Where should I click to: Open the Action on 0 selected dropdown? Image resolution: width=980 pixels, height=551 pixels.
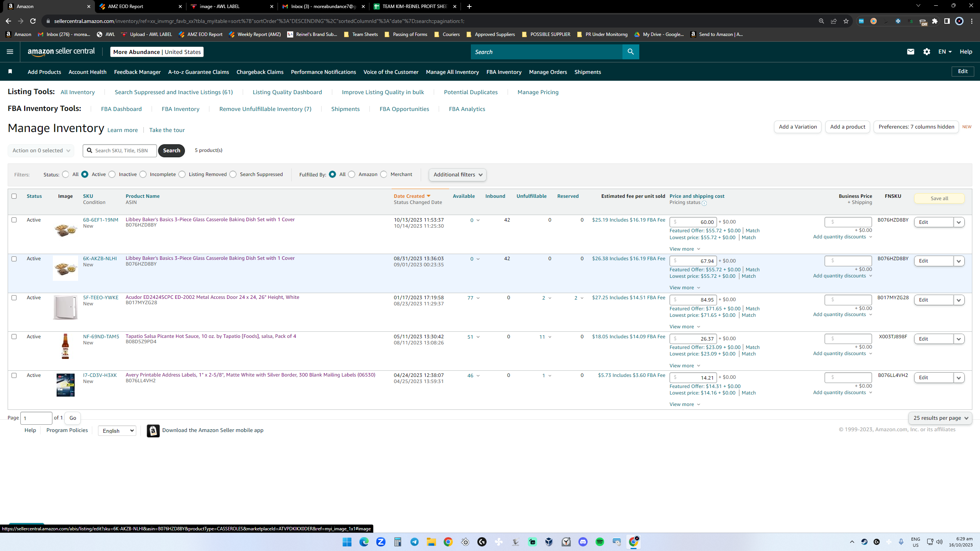click(41, 150)
